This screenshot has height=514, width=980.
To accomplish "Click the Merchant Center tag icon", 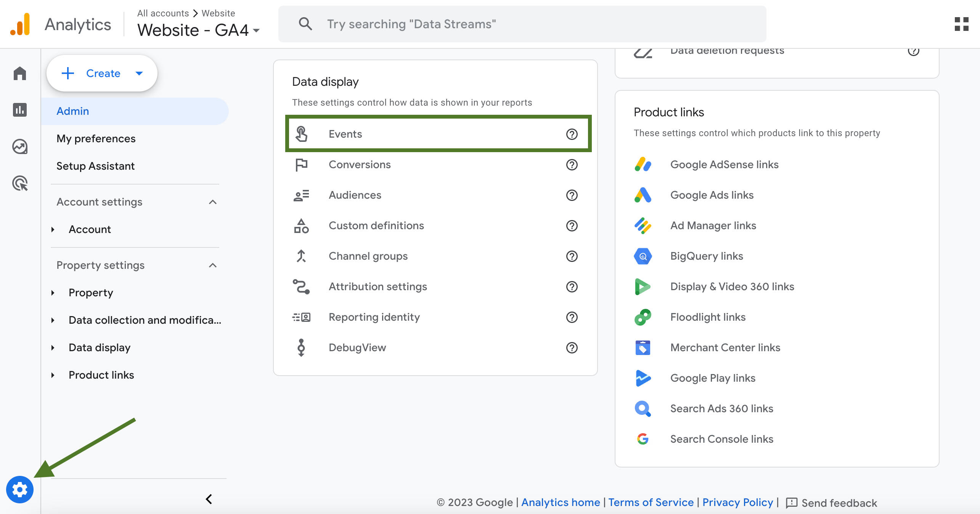I will (643, 347).
